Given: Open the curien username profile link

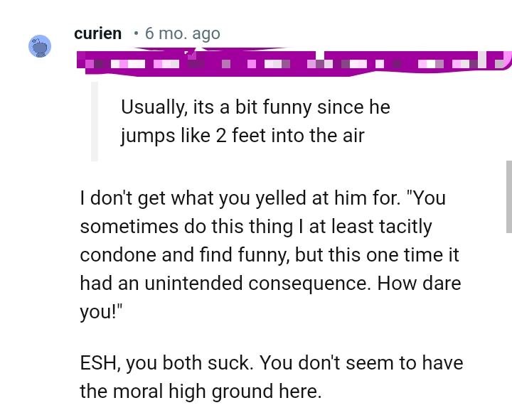Looking at the screenshot, I should (x=97, y=33).
